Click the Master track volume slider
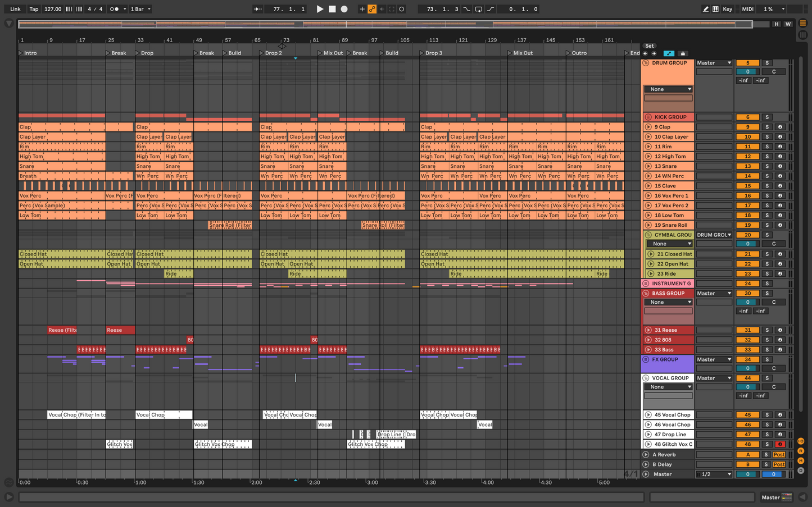The height and width of the screenshot is (507, 812). coord(747,474)
